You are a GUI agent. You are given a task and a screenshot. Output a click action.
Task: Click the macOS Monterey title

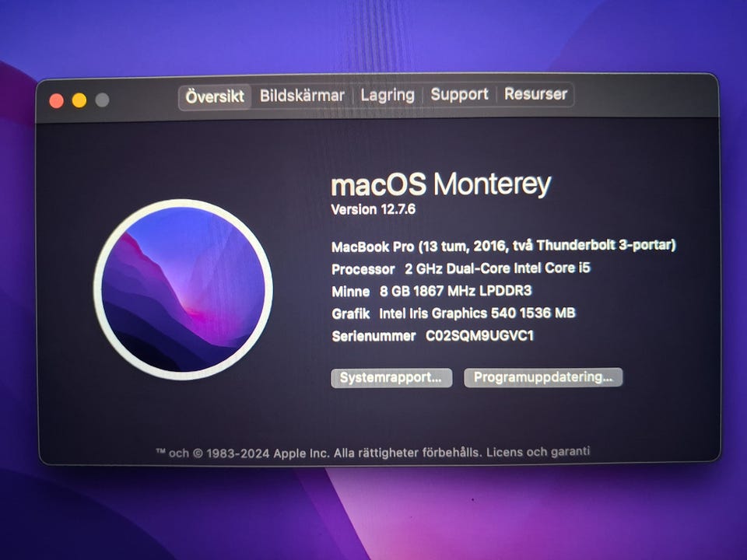440,184
